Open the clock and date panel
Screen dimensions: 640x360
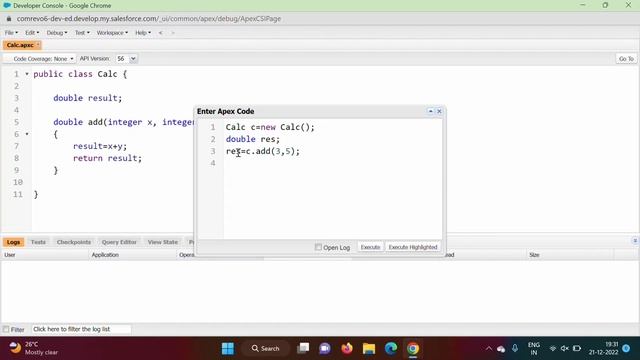(603, 348)
